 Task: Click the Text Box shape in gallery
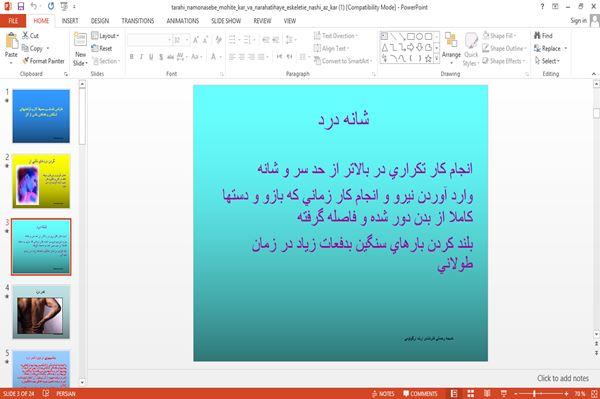pyautogui.click(x=384, y=36)
